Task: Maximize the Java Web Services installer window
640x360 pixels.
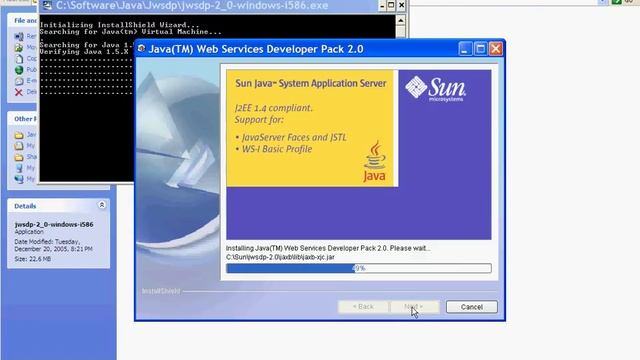Action: [x=480, y=49]
